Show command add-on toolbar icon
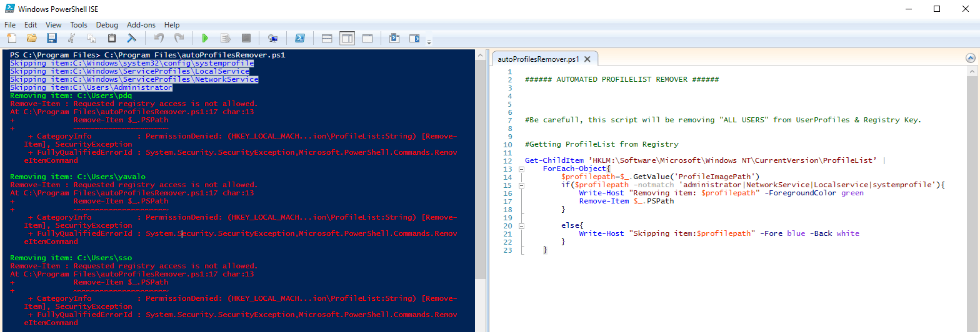The image size is (980, 332). tap(414, 38)
